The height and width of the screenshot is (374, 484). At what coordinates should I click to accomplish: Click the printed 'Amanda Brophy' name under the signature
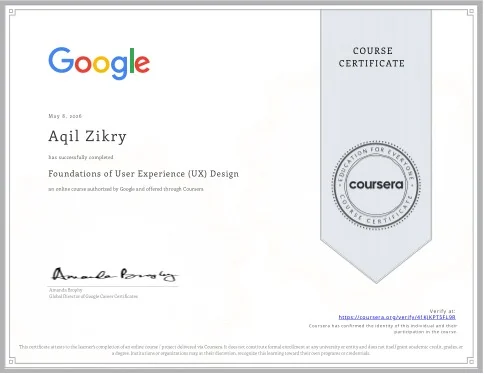(x=66, y=290)
